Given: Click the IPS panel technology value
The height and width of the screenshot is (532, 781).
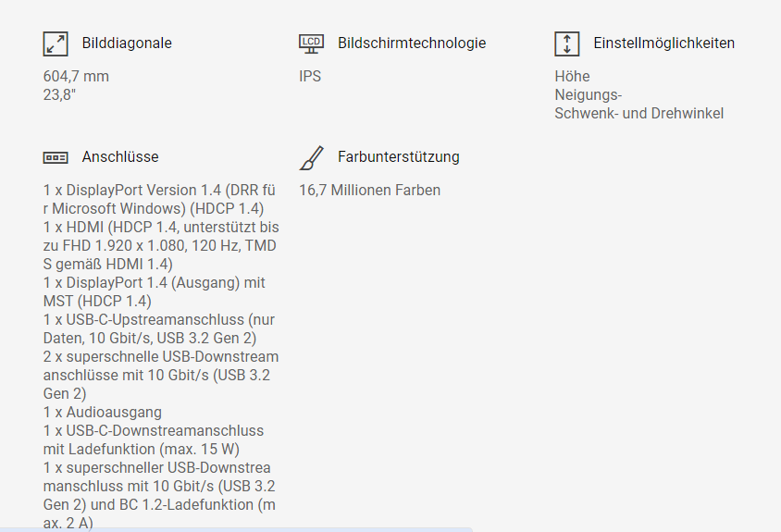Looking at the screenshot, I should (310, 77).
